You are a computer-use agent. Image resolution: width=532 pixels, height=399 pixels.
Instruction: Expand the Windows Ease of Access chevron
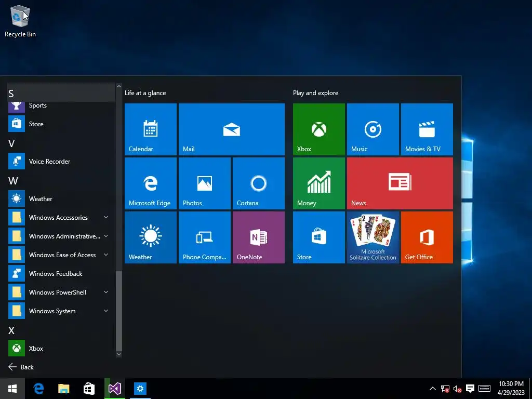tap(106, 255)
